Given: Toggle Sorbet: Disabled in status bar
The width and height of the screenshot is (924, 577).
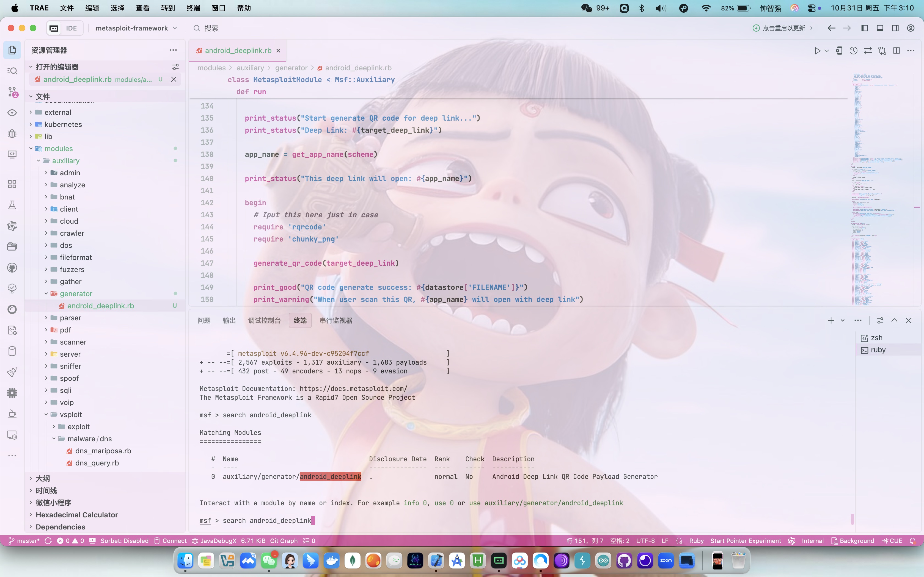Looking at the screenshot, I should [x=124, y=541].
